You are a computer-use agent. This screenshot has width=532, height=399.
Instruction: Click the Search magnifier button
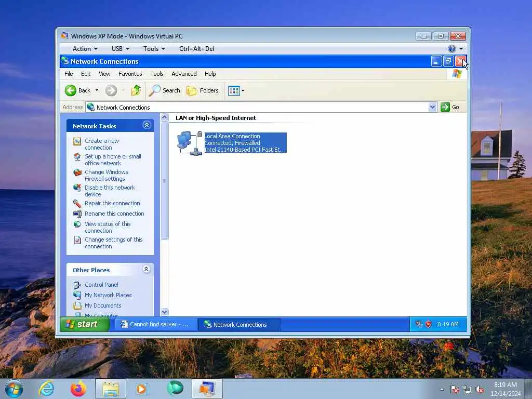[x=165, y=90]
